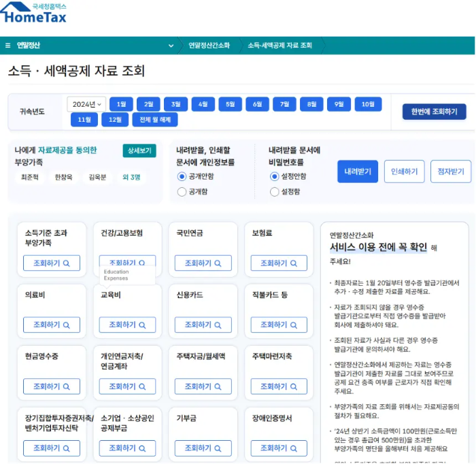Click 조회하기 under 신용카드
The image size is (476, 464).
pos(203,325)
